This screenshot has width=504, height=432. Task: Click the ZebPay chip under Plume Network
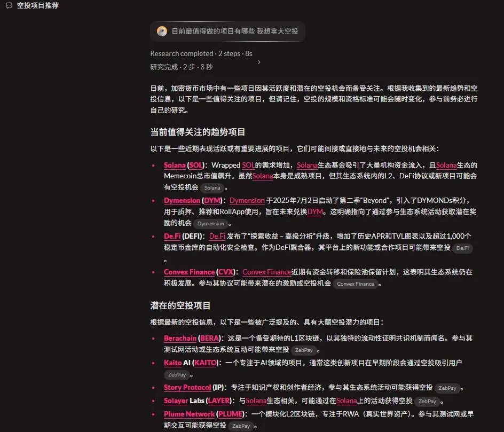click(241, 426)
